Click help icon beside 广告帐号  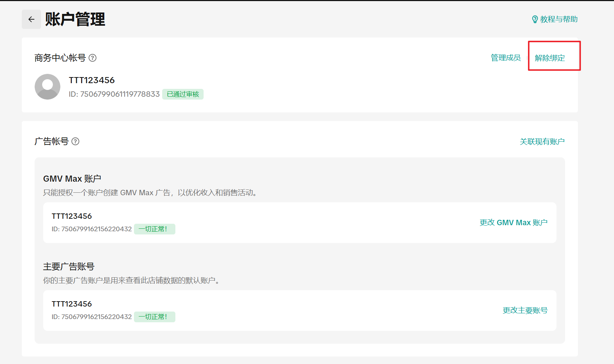[75, 141]
